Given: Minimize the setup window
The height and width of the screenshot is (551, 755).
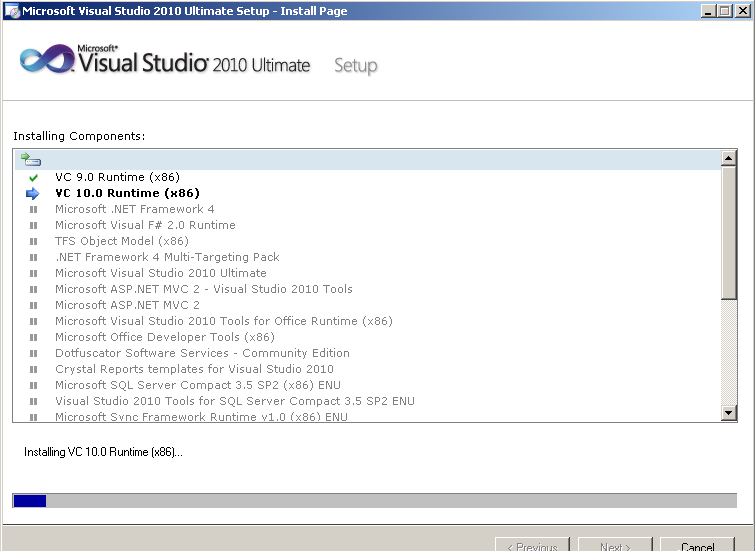Looking at the screenshot, I should click(x=707, y=11).
